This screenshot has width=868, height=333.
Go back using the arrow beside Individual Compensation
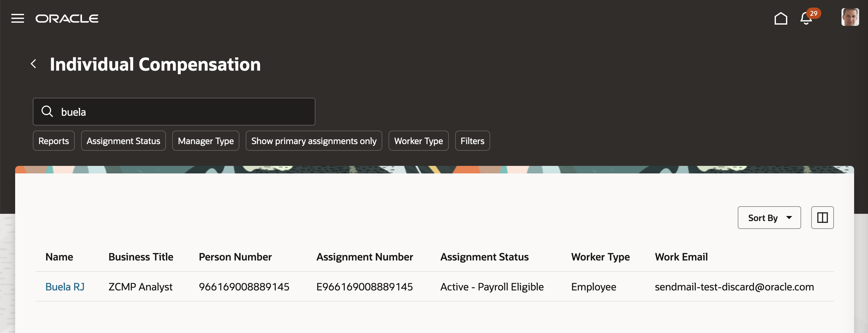[33, 64]
